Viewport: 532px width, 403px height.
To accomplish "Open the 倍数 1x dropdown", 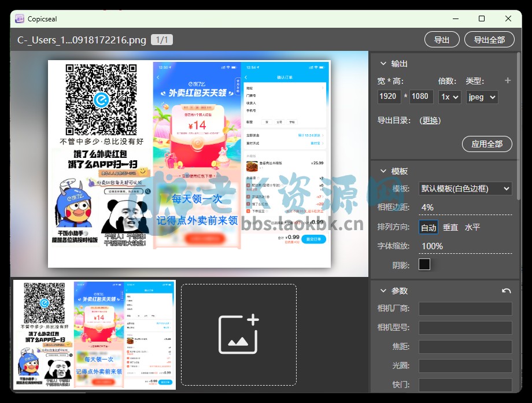I will pyautogui.click(x=449, y=97).
